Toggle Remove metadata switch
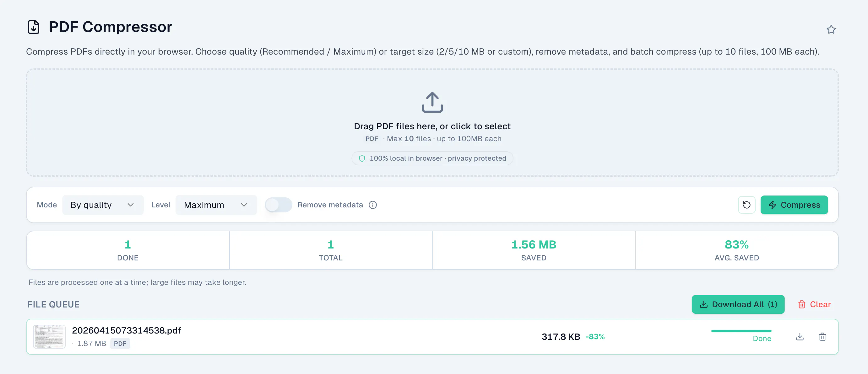 278,205
